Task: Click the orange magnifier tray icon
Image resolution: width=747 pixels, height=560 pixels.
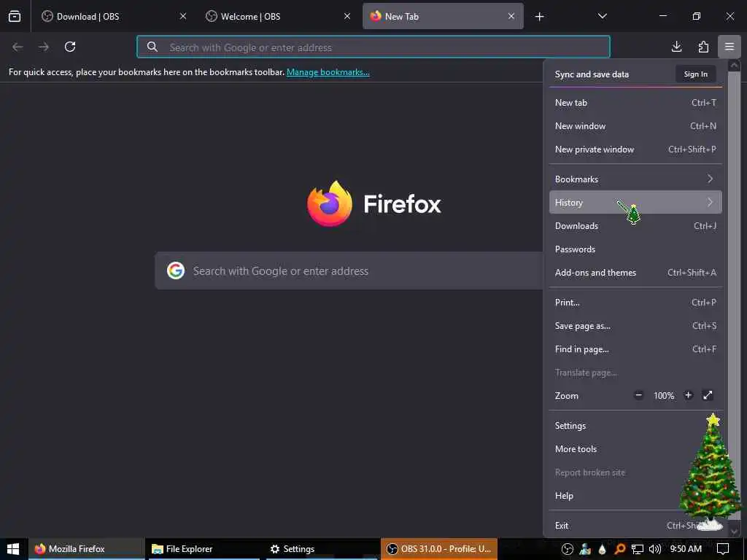Action: click(620, 549)
